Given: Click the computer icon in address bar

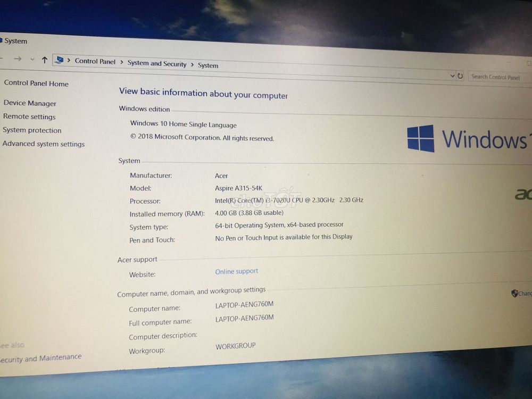Looking at the screenshot, I should (60, 60).
